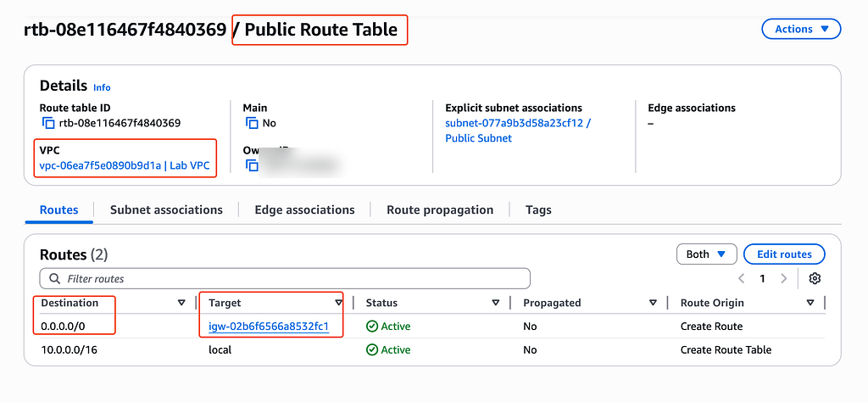The height and width of the screenshot is (402, 868).
Task: Click the Edit routes button
Action: coord(784,254)
